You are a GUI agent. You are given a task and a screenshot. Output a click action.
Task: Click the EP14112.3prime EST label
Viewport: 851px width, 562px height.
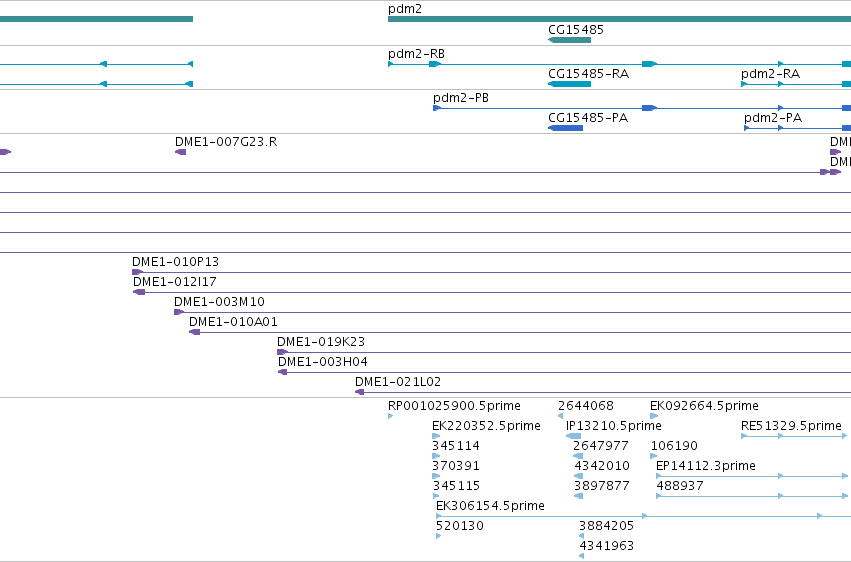coord(706,466)
